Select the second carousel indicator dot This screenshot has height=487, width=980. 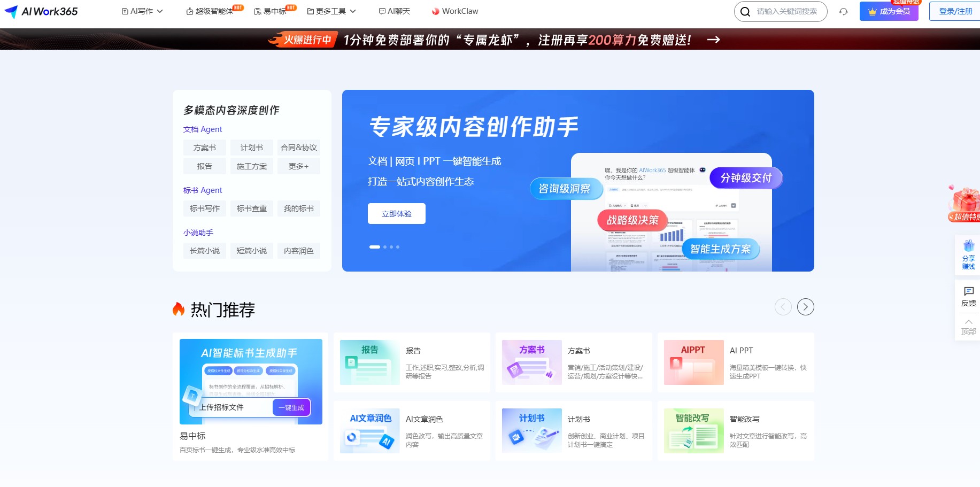click(385, 247)
